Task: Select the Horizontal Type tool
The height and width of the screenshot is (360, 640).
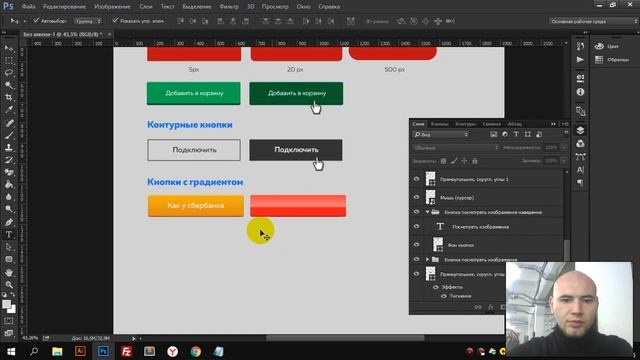Action: (9, 235)
